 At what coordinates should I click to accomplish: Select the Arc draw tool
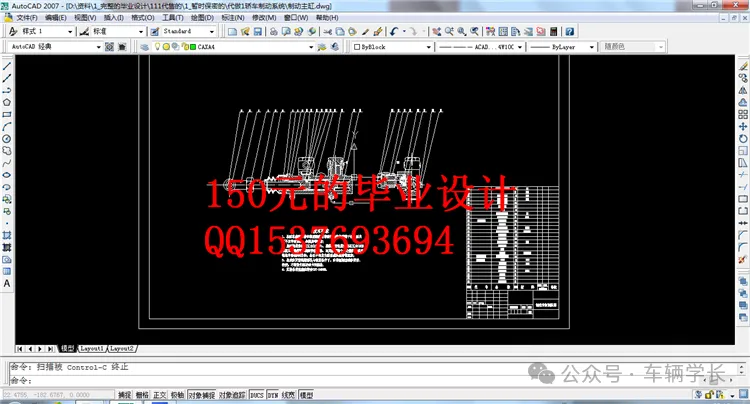7,127
